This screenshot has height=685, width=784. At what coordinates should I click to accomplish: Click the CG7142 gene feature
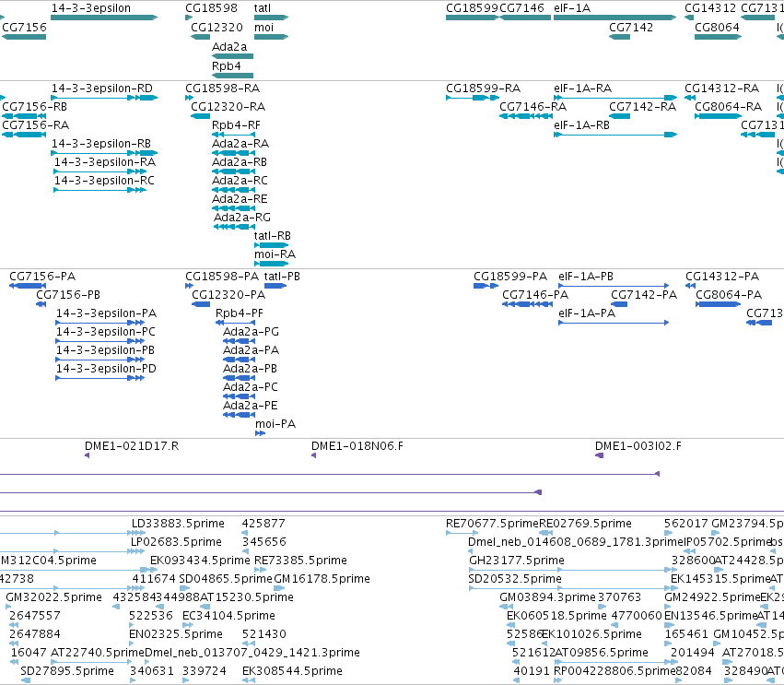point(619,37)
